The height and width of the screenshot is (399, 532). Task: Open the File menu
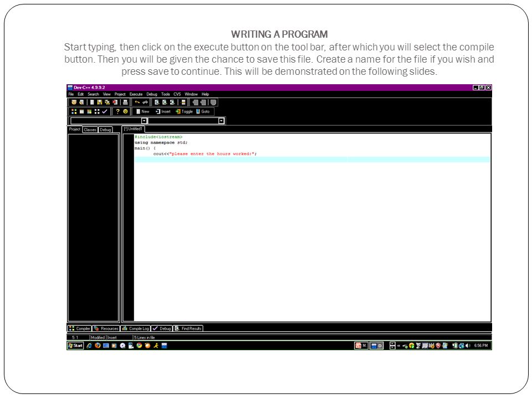[71, 94]
